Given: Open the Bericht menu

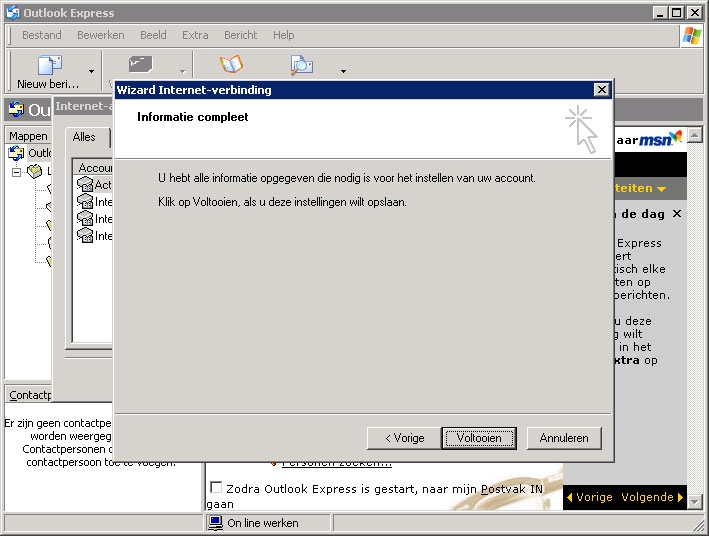Looking at the screenshot, I should [241, 35].
